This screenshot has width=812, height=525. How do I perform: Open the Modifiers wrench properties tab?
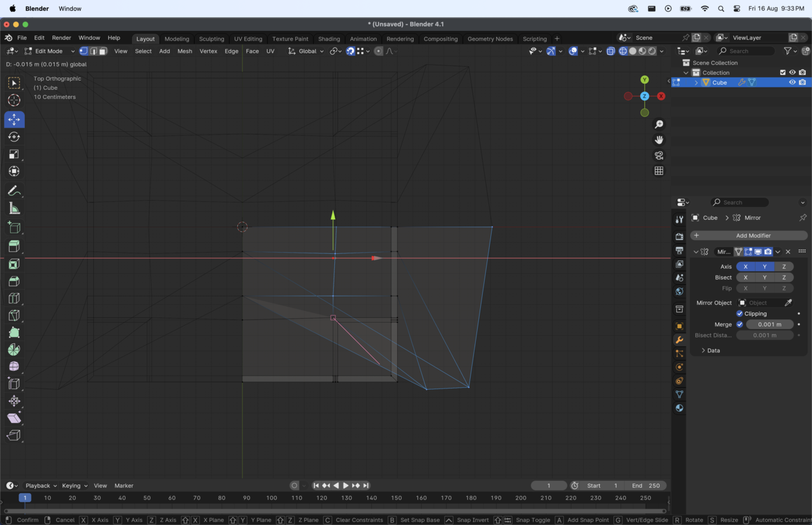point(679,340)
